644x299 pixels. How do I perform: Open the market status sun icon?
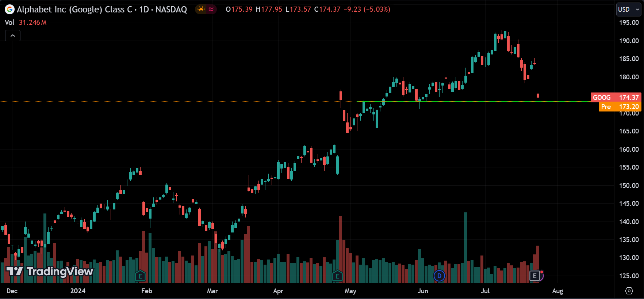tap(201, 9)
